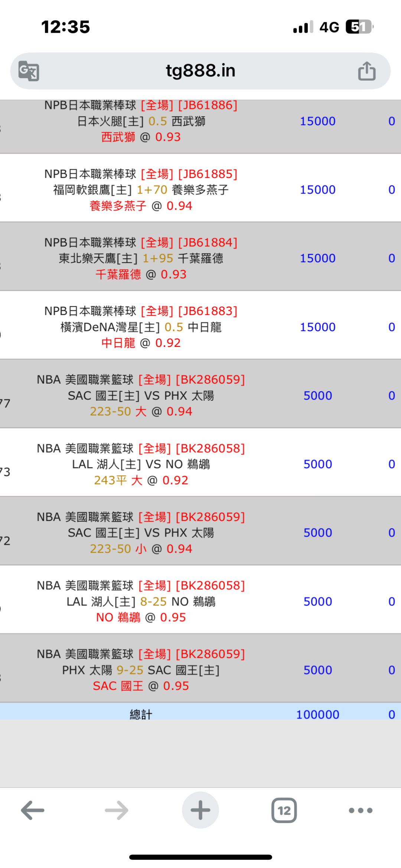This screenshot has height=868, width=401.
Task: Tap the share icon in address bar
Action: pos(366,71)
